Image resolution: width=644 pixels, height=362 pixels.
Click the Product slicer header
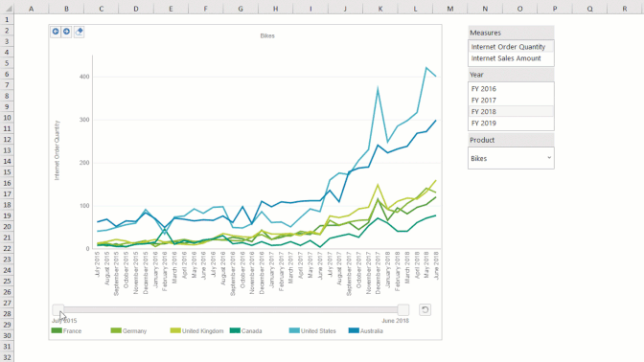511,140
